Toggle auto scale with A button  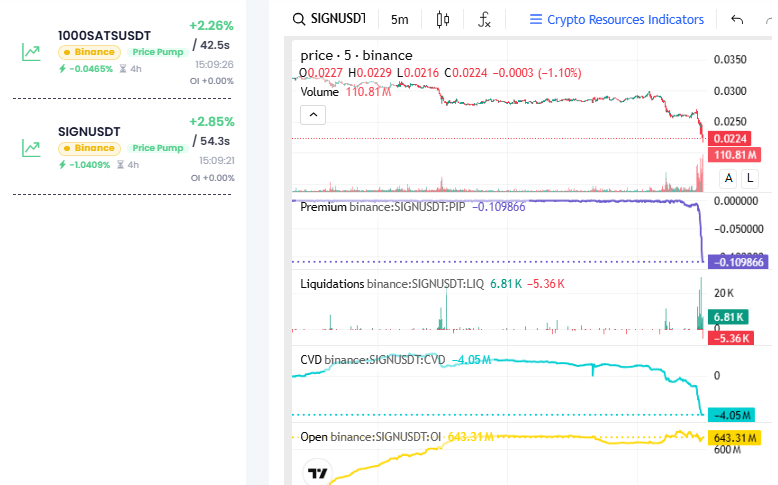coord(728,178)
